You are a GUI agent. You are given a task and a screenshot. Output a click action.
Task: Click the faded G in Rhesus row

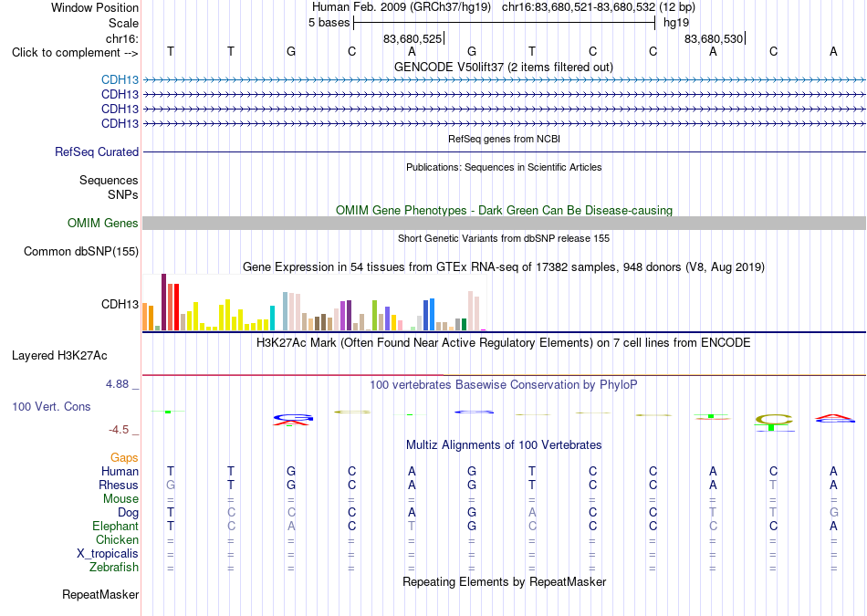pos(171,485)
